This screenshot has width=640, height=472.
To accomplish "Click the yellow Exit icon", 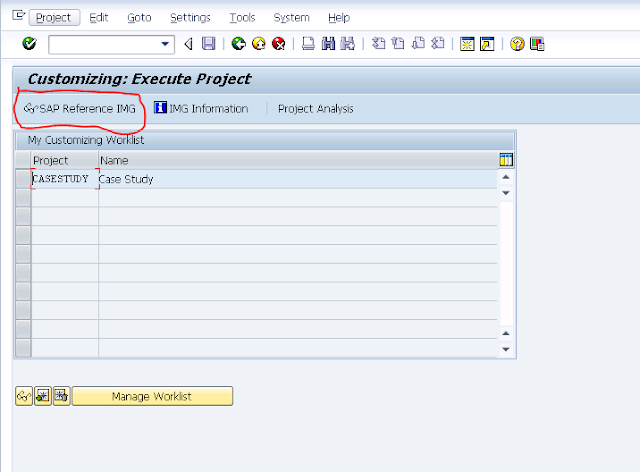I will pyautogui.click(x=259, y=43).
